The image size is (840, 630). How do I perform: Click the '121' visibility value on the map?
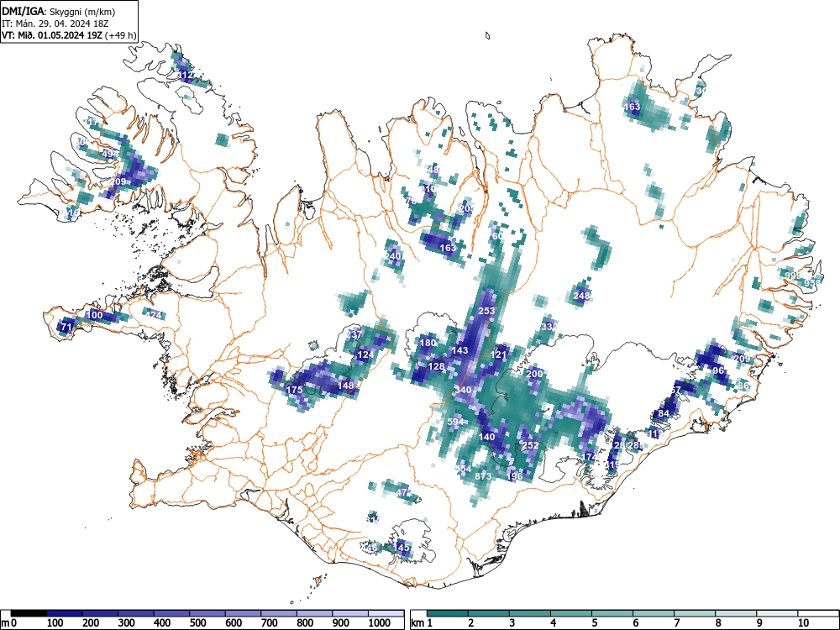pyautogui.click(x=498, y=354)
